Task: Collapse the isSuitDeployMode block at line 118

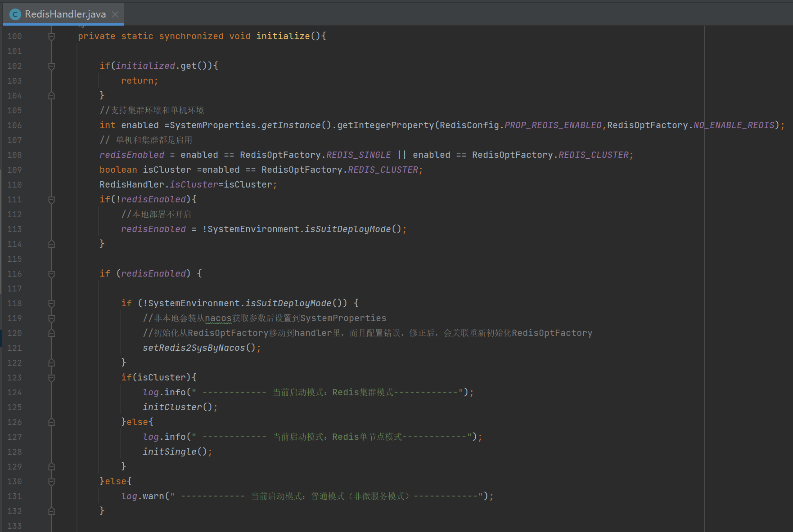Action: [x=51, y=304]
